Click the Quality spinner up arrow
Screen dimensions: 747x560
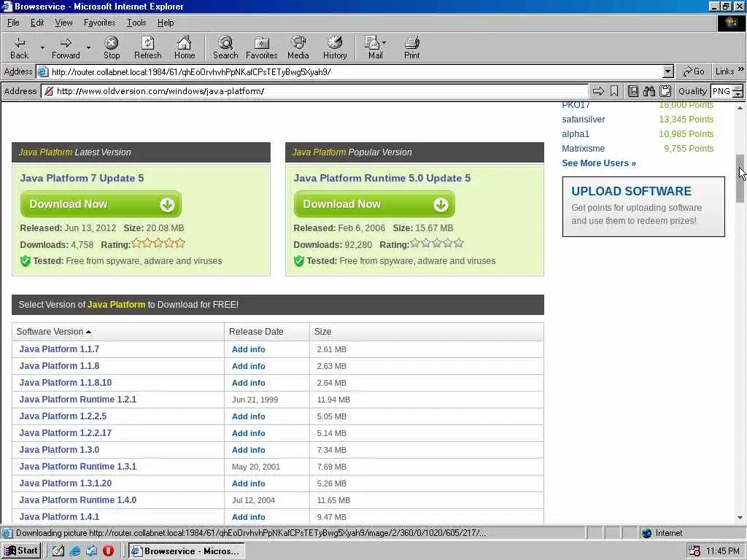coord(738,87)
